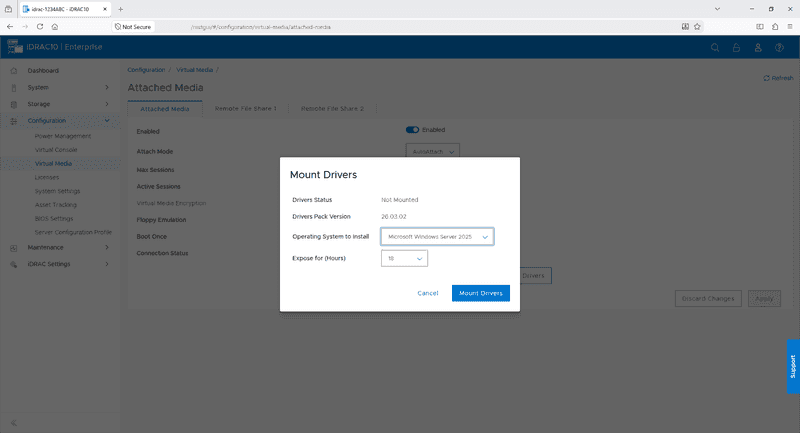Click Discard Changes button
The height and width of the screenshot is (433, 800).
point(708,299)
